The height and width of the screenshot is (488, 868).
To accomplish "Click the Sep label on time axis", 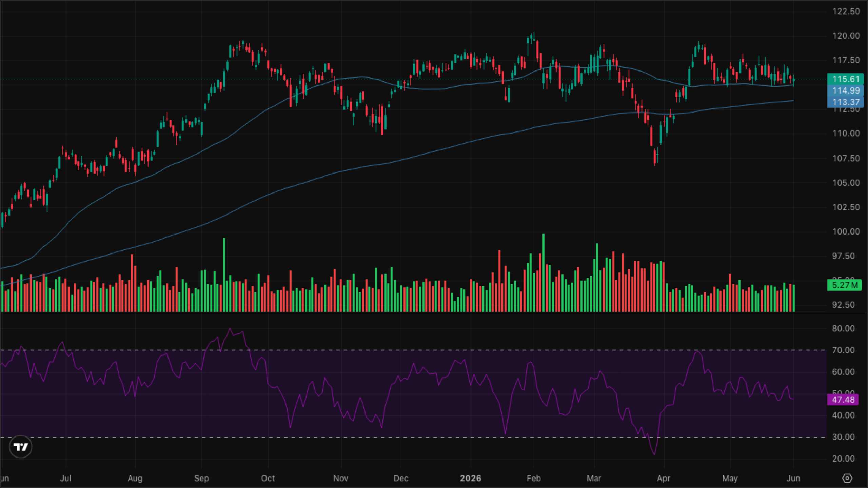I will pyautogui.click(x=201, y=478).
